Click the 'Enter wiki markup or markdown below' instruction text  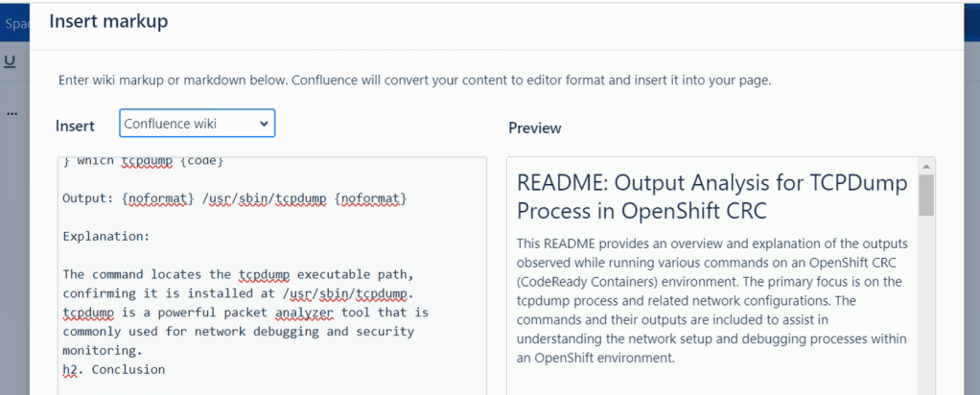point(415,81)
